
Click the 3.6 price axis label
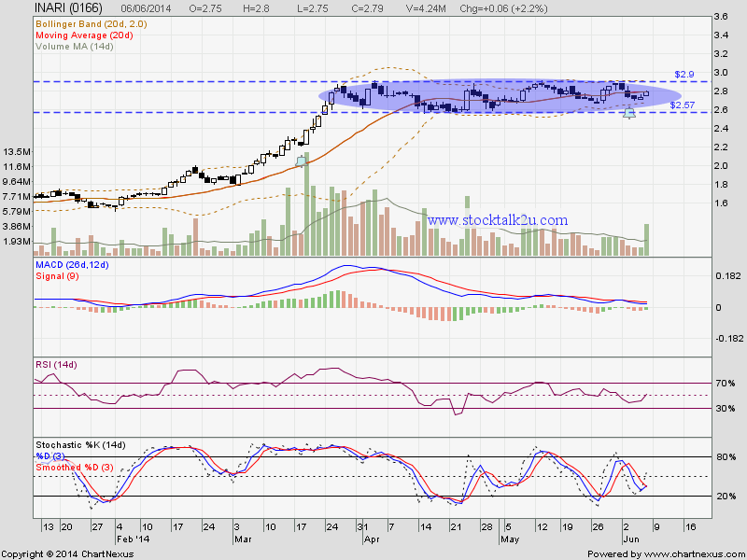pos(720,17)
